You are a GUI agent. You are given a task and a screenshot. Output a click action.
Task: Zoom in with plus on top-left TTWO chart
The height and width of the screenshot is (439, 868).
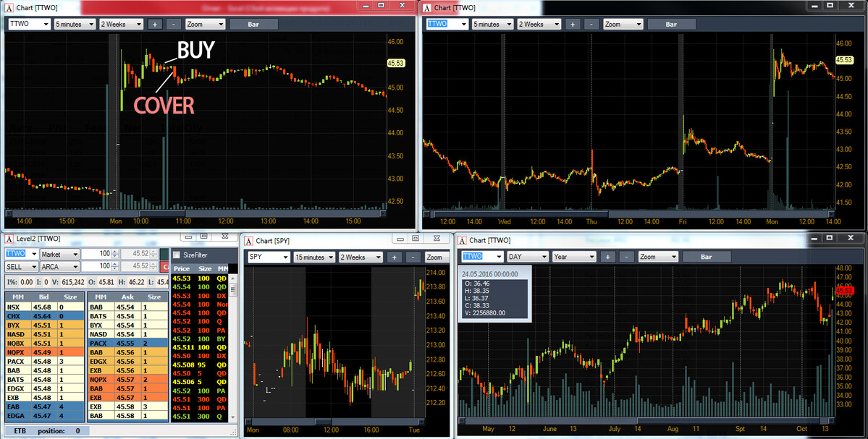[154, 25]
